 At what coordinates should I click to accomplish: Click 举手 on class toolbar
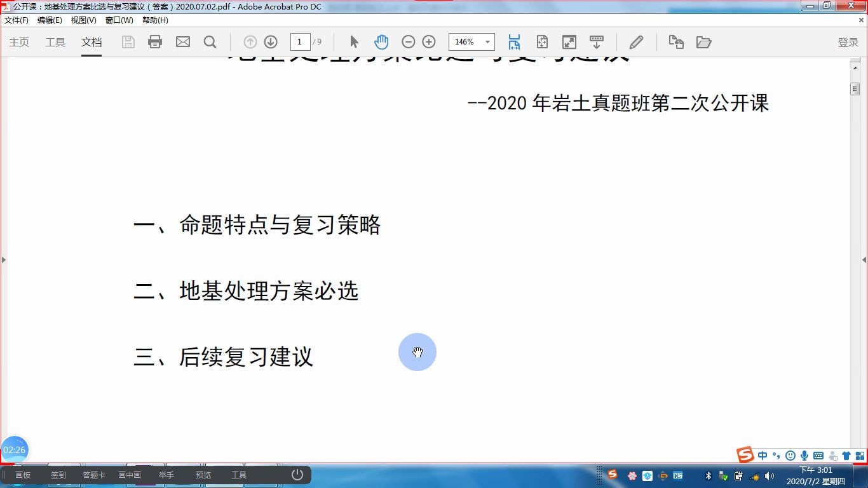166,475
